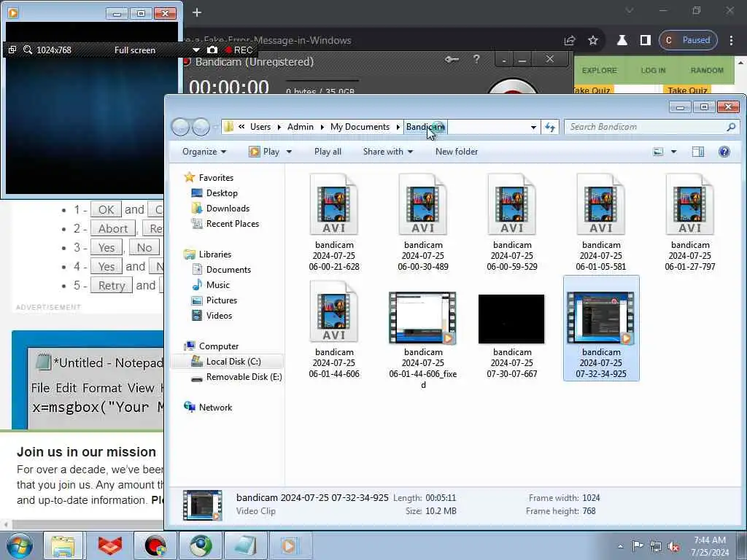Click Play all in toolbar
Image resolution: width=747 pixels, height=560 pixels.
pyautogui.click(x=328, y=152)
